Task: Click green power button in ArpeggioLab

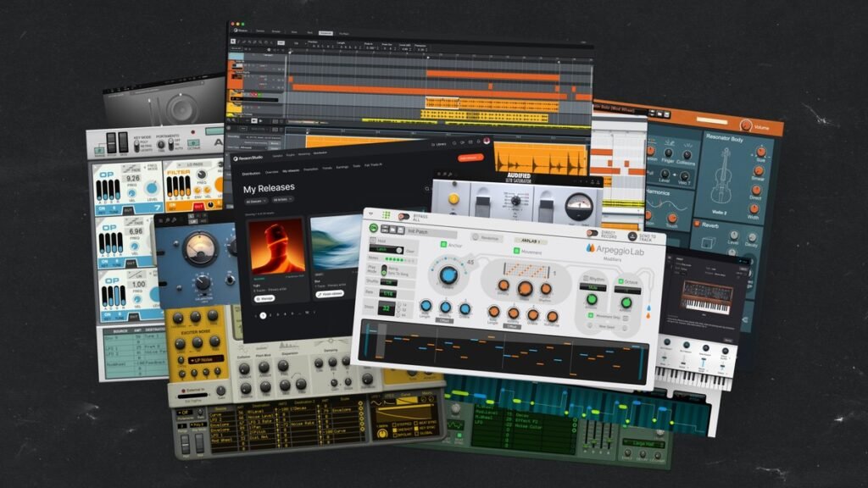Action: click(374, 227)
